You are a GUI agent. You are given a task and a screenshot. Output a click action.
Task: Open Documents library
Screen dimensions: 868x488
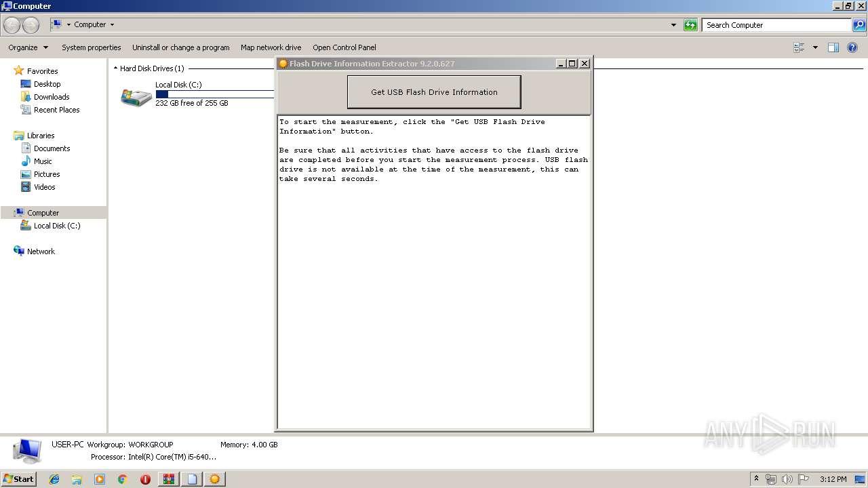[52, 148]
